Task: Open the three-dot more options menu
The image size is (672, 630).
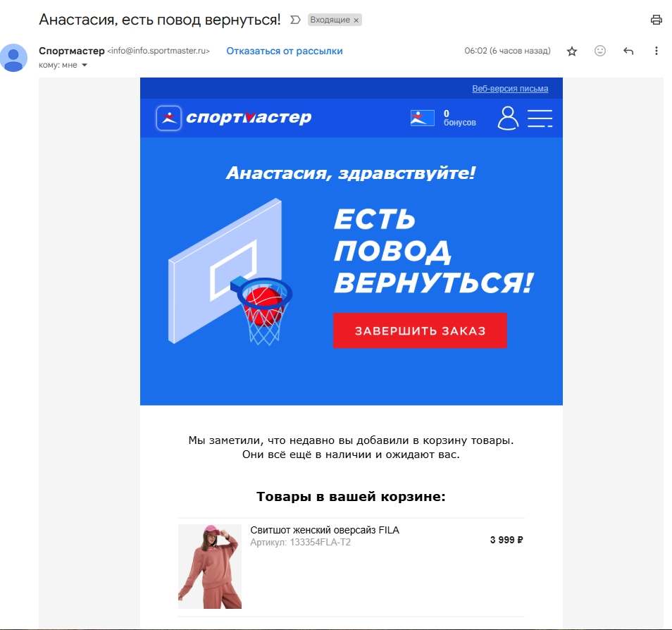Action: point(656,51)
